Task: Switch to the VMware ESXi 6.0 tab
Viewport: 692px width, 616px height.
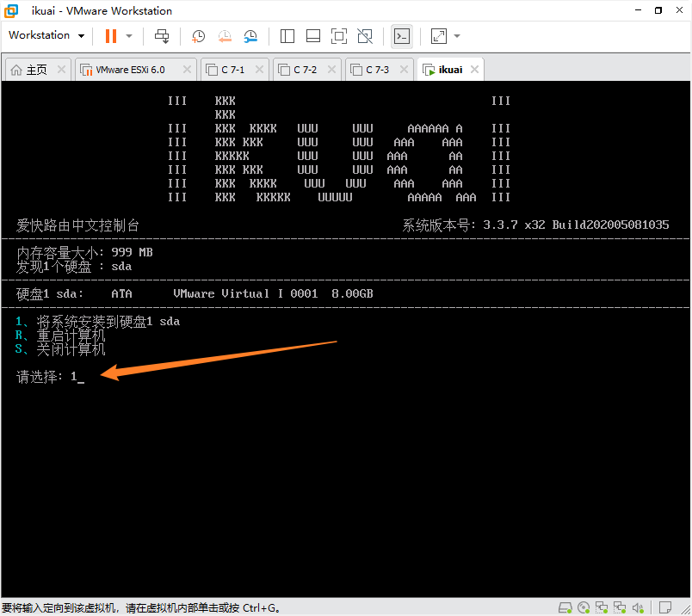Action: [129, 70]
